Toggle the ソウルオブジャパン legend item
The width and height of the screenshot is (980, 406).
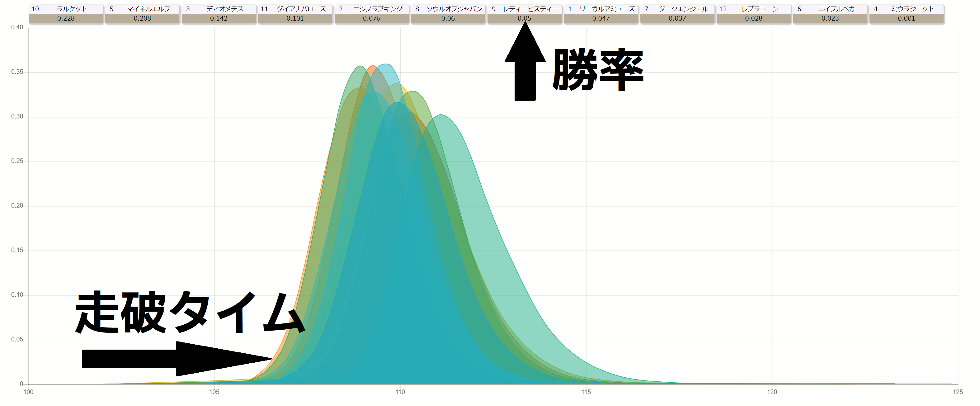tap(448, 14)
